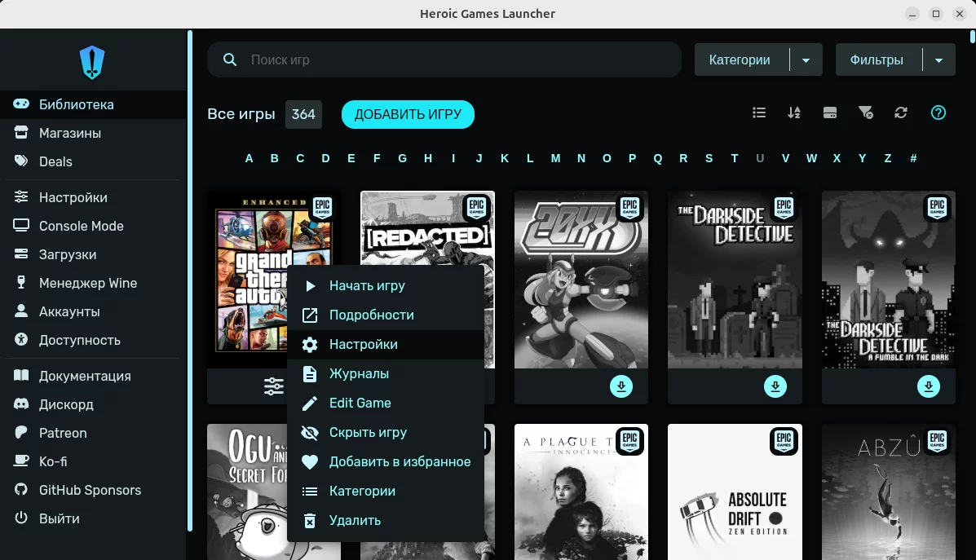The width and height of the screenshot is (976, 560).
Task: Click the sidebar vertical scrollbar
Action: coord(190,280)
